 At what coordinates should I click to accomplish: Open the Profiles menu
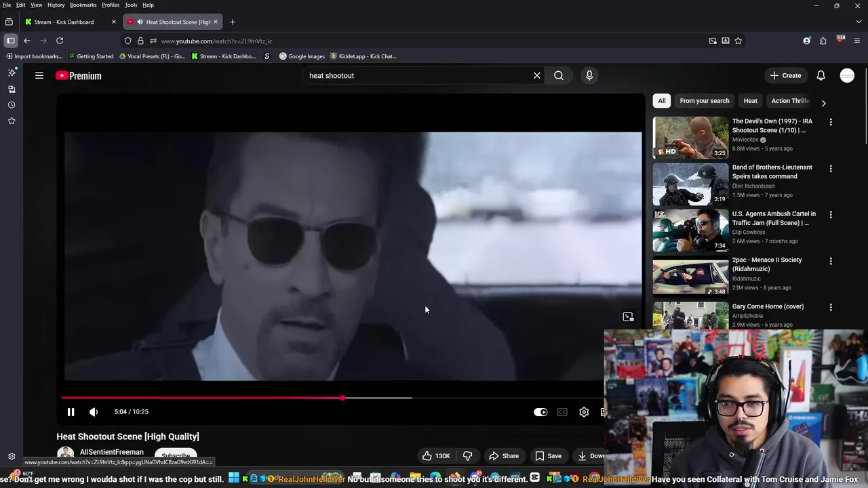pos(111,5)
